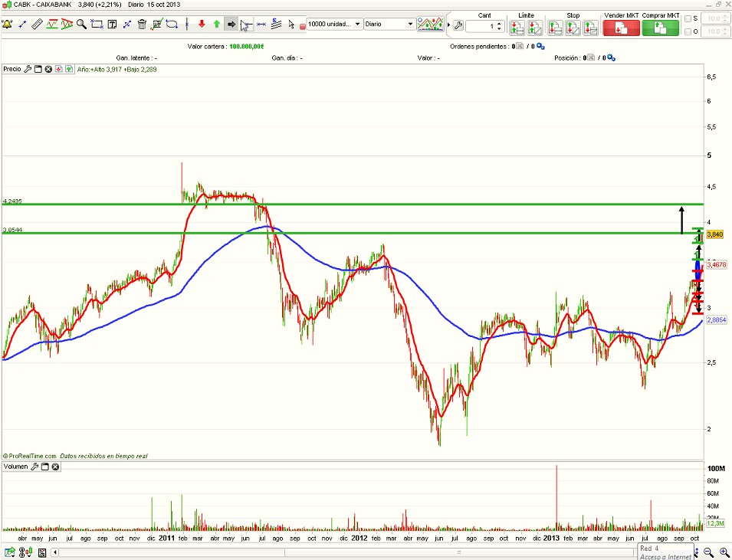Click the 12,3M volume label

click(715, 523)
